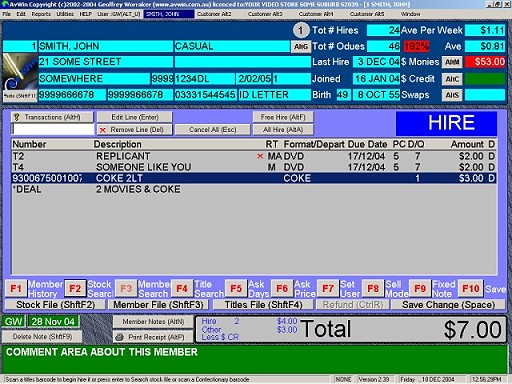Screen dimensions: 512x384
Task: Click the red X marker on REPLICANT row
Action: [x=260, y=156]
